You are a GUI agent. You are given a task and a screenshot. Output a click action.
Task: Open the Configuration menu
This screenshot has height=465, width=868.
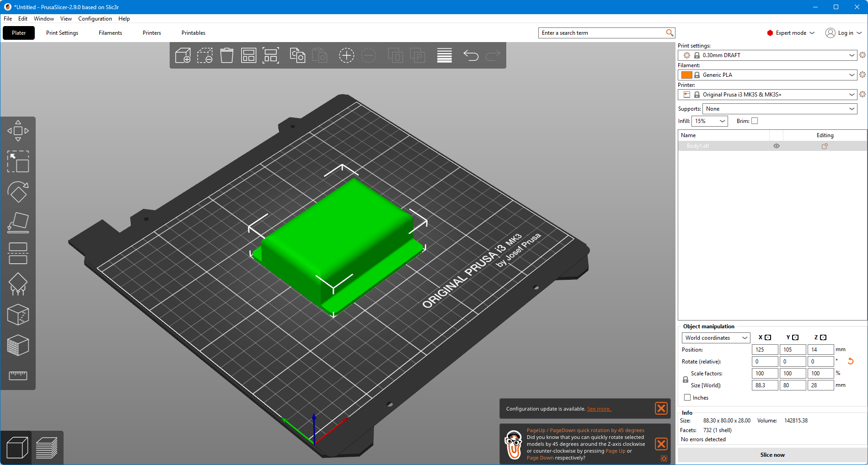tap(95, 19)
